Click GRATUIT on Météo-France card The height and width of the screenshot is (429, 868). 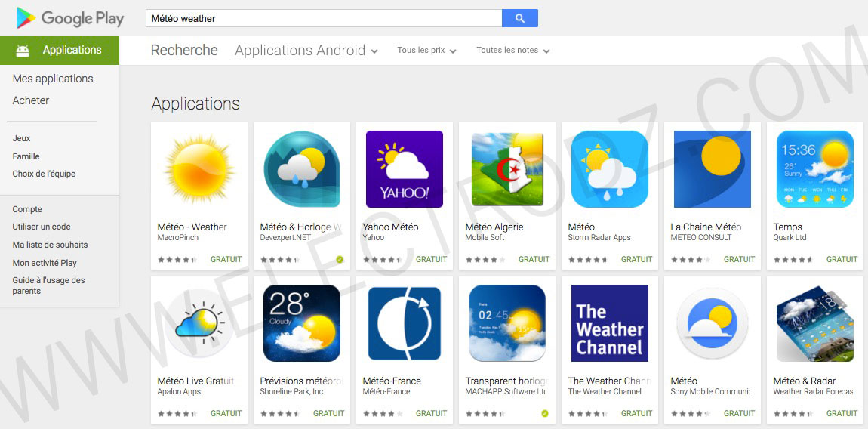(x=431, y=413)
